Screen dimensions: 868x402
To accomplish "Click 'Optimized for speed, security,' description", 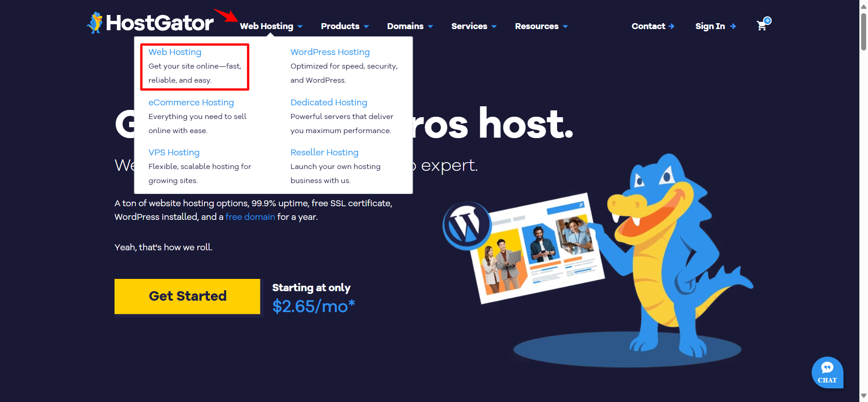I will 344,66.
